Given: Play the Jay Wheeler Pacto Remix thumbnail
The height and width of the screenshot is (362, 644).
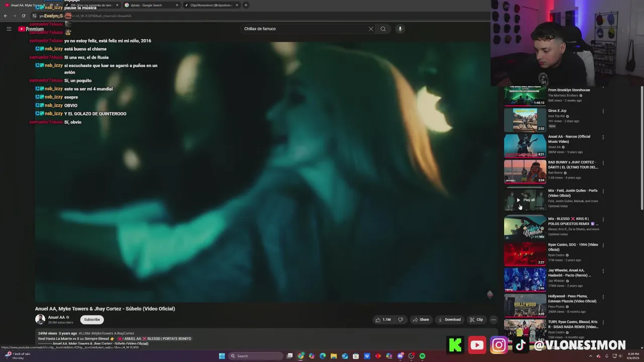Looking at the screenshot, I should [x=525, y=280].
